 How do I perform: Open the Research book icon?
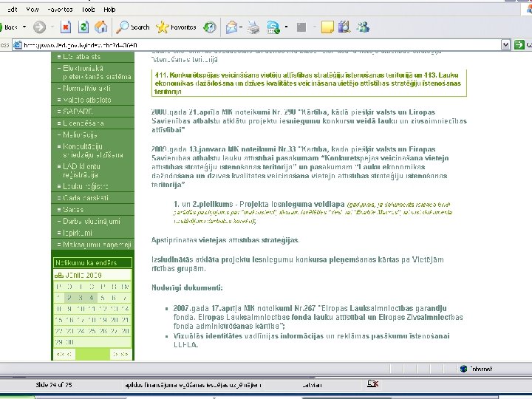click(x=344, y=27)
